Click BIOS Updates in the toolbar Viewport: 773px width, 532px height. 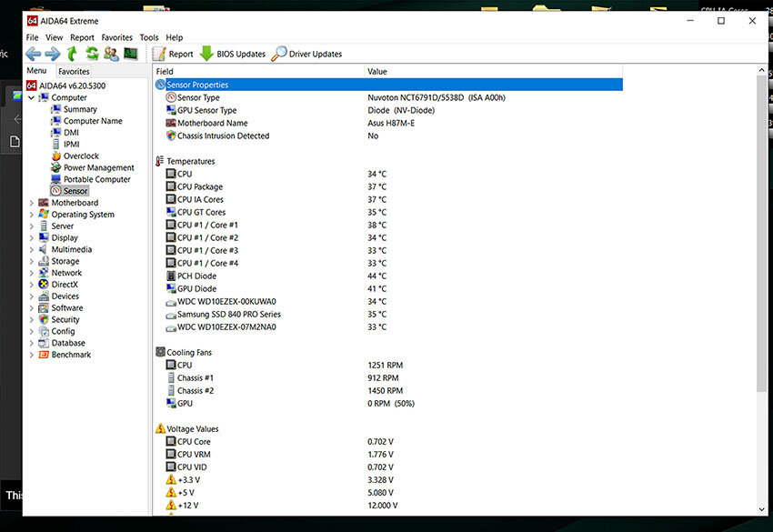(233, 54)
